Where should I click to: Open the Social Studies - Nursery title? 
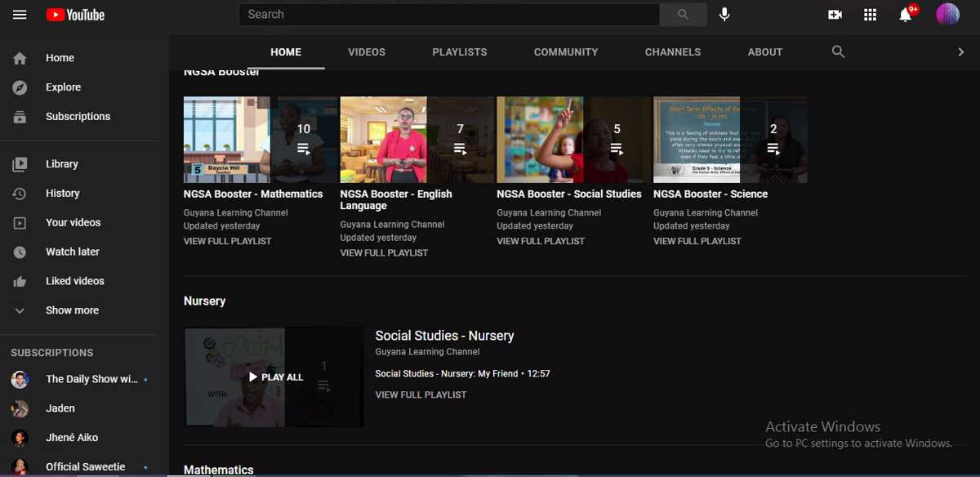tap(444, 336)
